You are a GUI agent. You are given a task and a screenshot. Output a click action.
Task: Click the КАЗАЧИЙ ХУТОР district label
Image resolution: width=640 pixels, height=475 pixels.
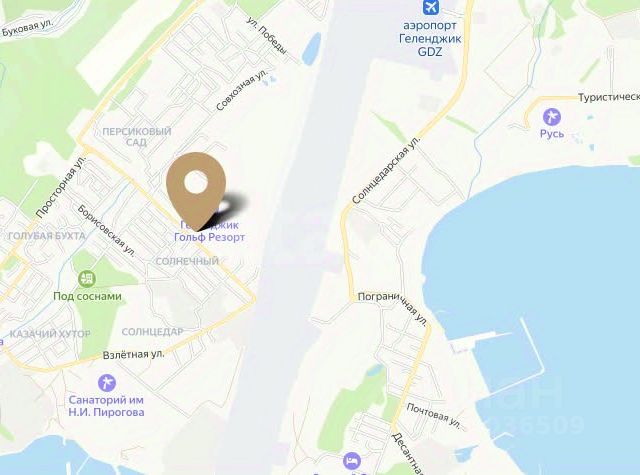coord(50,334)
